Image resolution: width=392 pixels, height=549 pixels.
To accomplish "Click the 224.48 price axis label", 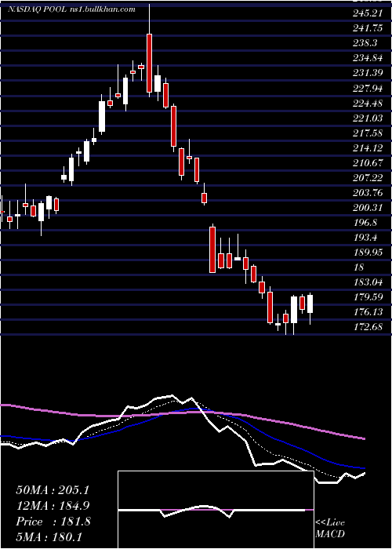I will pos(367,104).
